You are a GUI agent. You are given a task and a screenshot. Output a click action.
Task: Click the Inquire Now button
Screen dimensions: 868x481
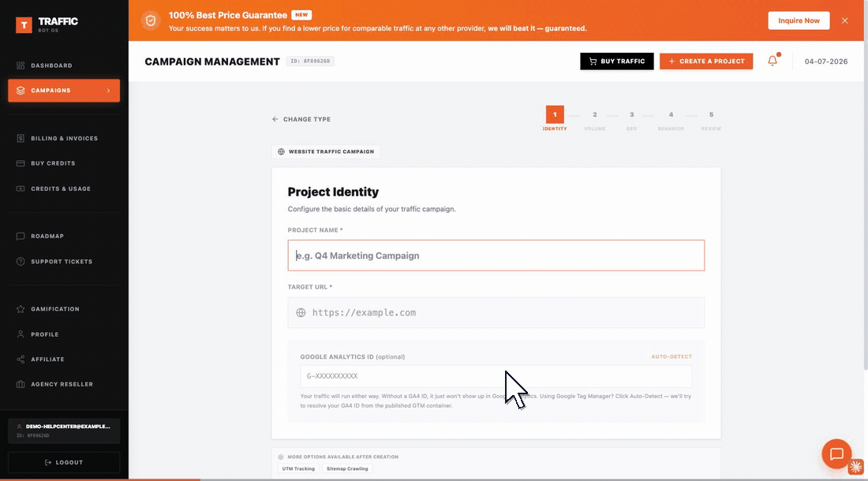[799, 21]
